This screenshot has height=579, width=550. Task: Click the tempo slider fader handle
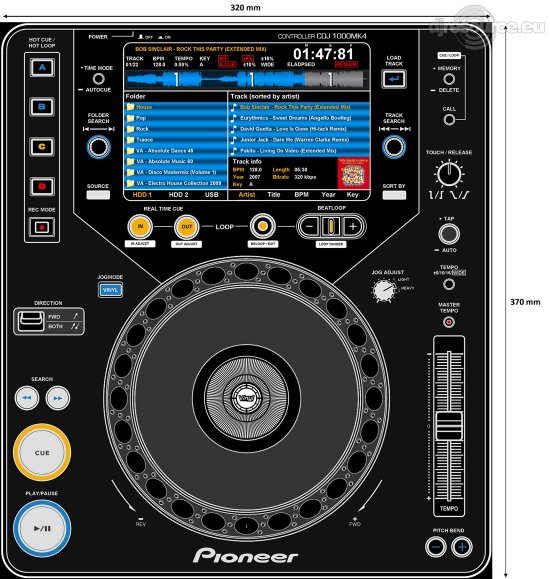449,426
